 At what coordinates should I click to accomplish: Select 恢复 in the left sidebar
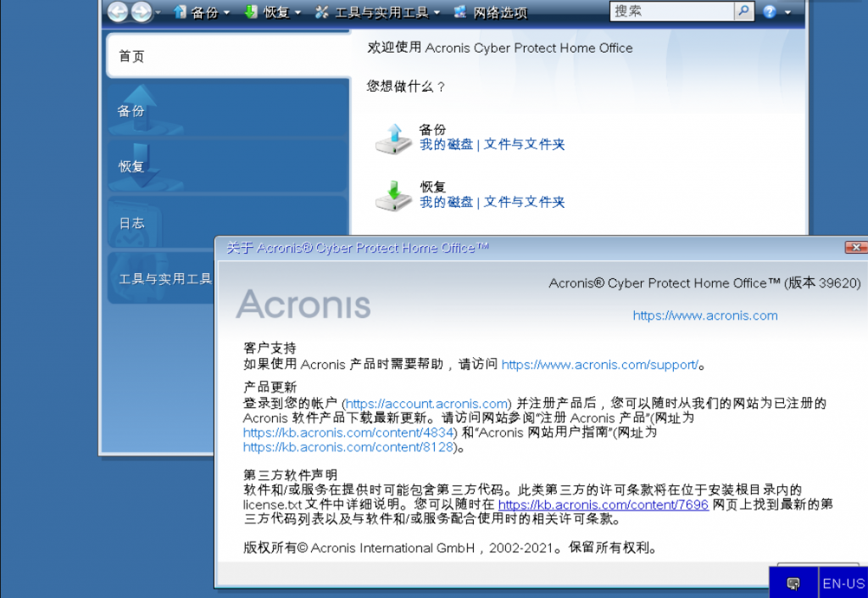pyautogui.click(x=228, y=166)
